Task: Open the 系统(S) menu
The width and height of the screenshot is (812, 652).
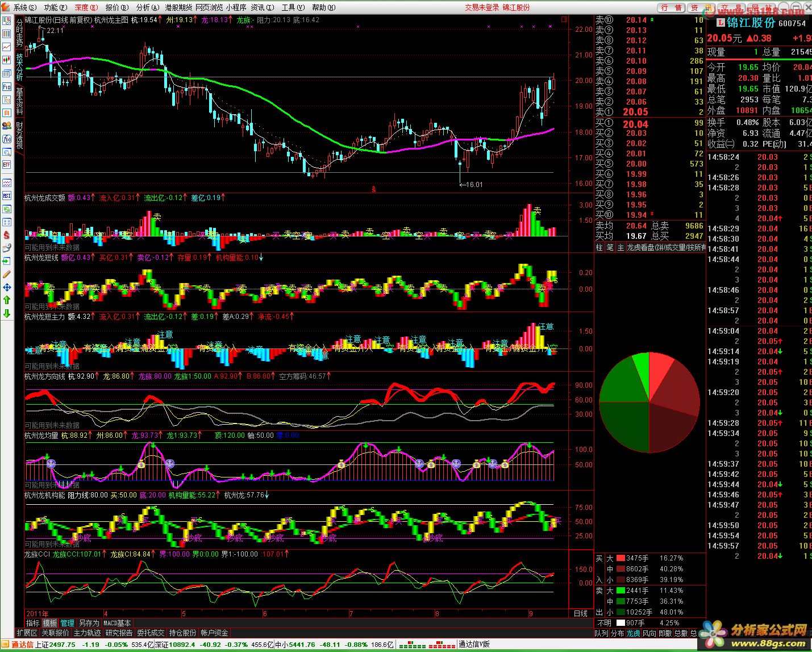Action: (x=25, y=7)
